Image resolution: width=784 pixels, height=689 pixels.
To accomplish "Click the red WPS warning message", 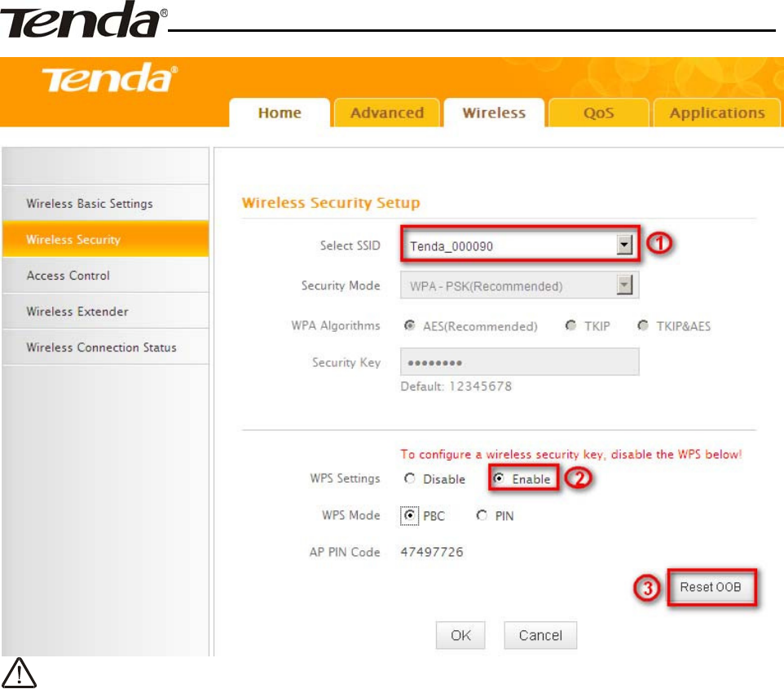I will (571, 454).
